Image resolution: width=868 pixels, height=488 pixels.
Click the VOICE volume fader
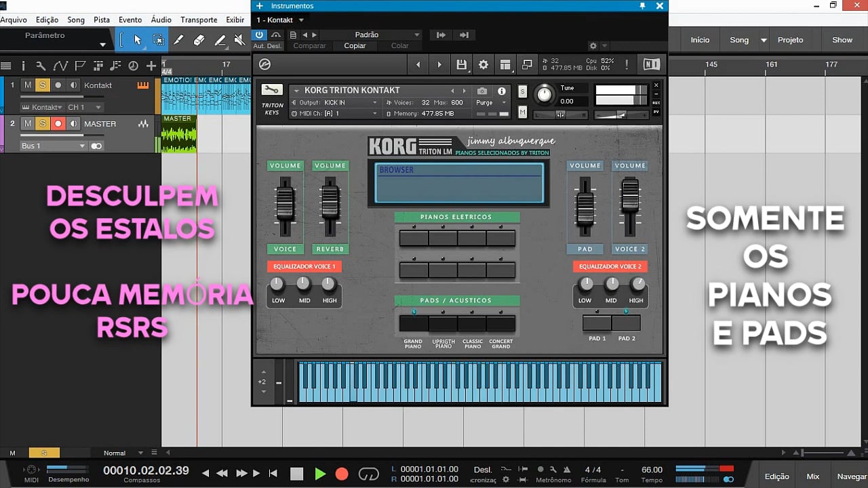[285, 203]
